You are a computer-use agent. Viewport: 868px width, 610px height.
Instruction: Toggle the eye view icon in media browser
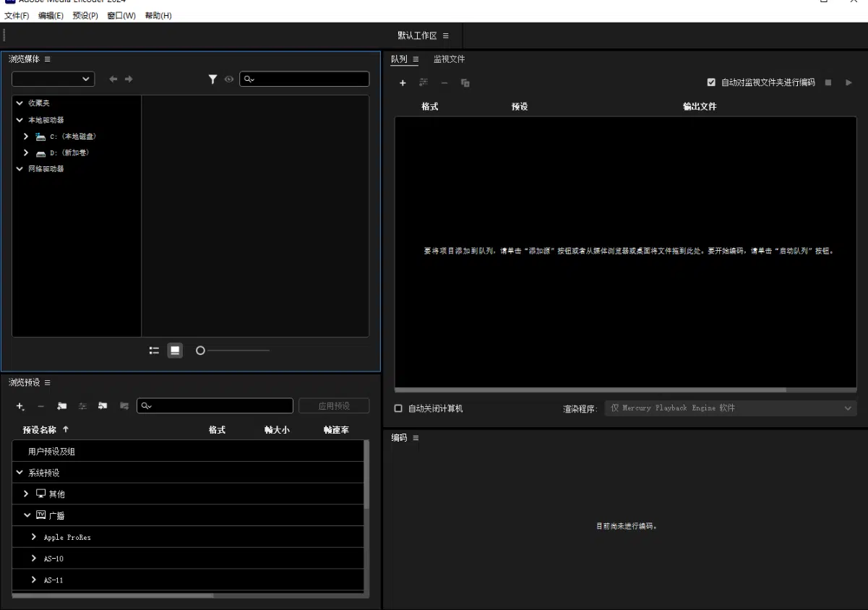pos(228,78)
